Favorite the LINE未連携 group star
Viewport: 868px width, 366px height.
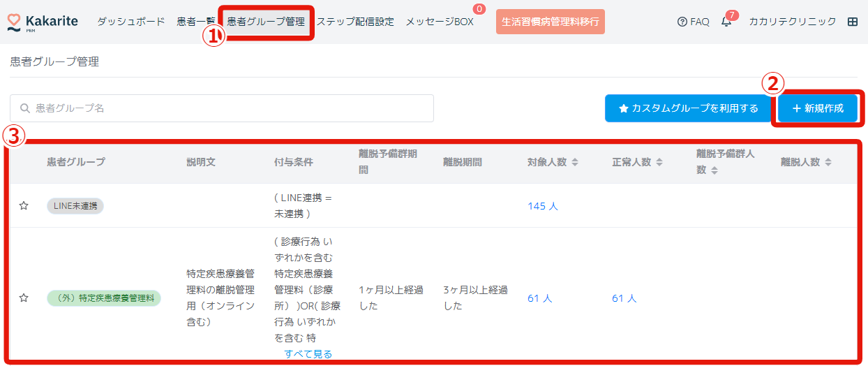tap(24, 206)
